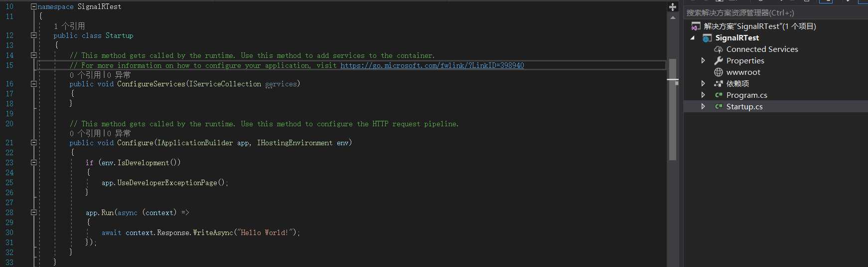Click the Startup.cs C# file icon
868x267 pixels.
click(719, 106)
